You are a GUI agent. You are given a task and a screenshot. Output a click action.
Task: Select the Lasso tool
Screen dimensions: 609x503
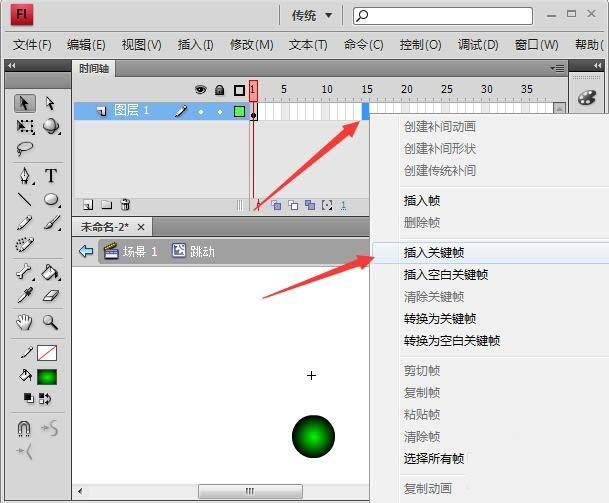25,148
